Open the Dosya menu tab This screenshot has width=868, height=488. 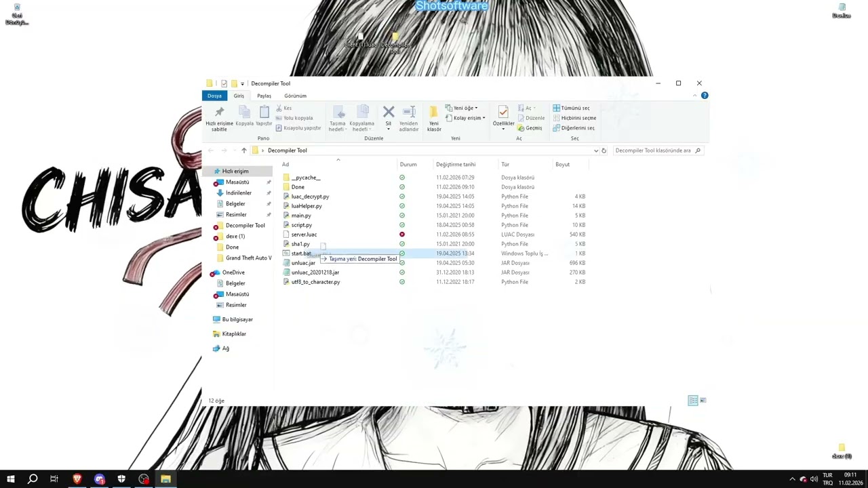click(x=214, y=96)
